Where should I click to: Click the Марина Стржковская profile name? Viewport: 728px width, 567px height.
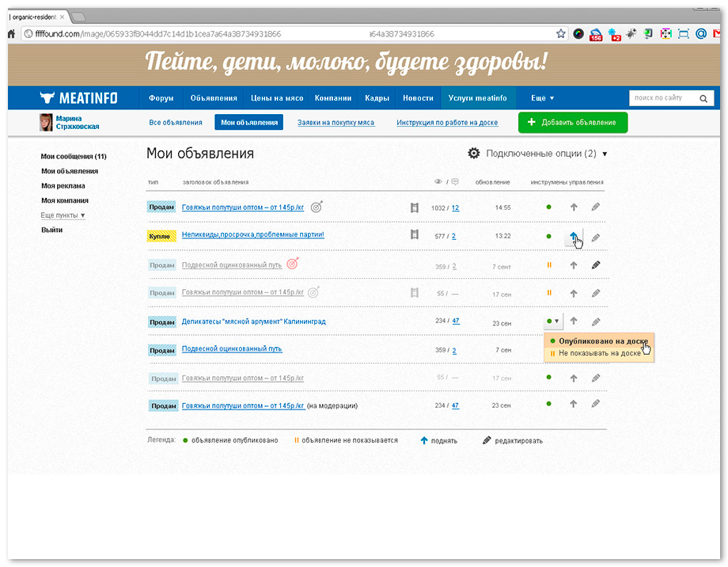[78, 122]
